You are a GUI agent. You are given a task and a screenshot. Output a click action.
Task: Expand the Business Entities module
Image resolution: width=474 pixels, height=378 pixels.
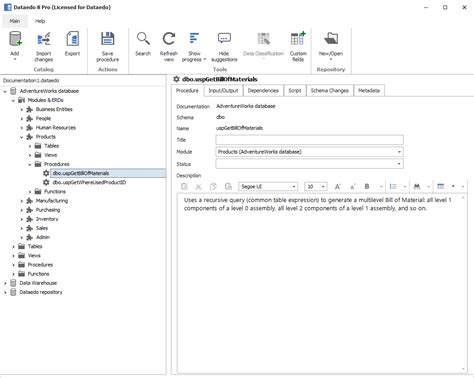coord(22,109)
